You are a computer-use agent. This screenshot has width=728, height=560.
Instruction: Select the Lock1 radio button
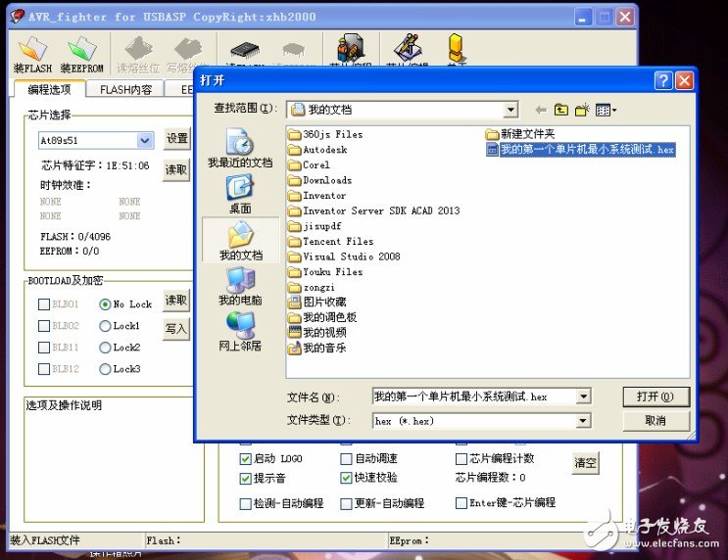pos(105,326)
